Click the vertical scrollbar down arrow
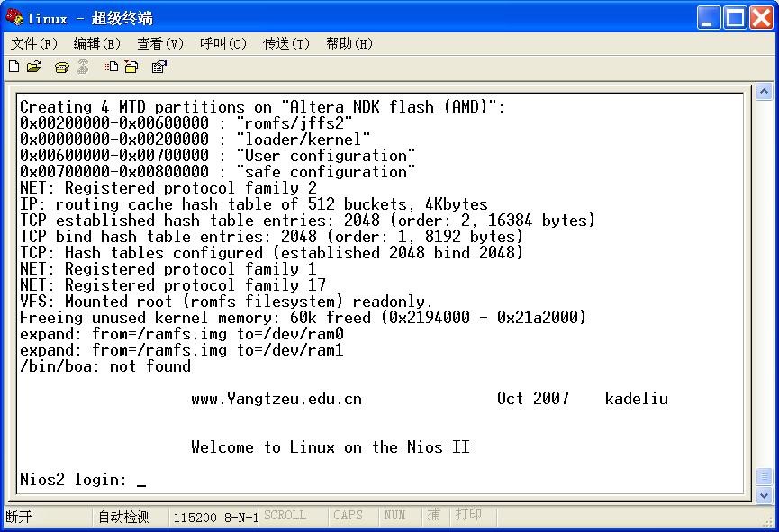 764,495
